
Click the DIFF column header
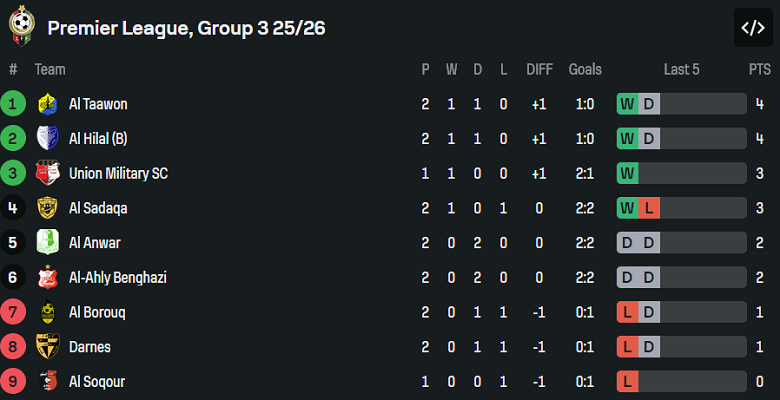pos(539,69)
